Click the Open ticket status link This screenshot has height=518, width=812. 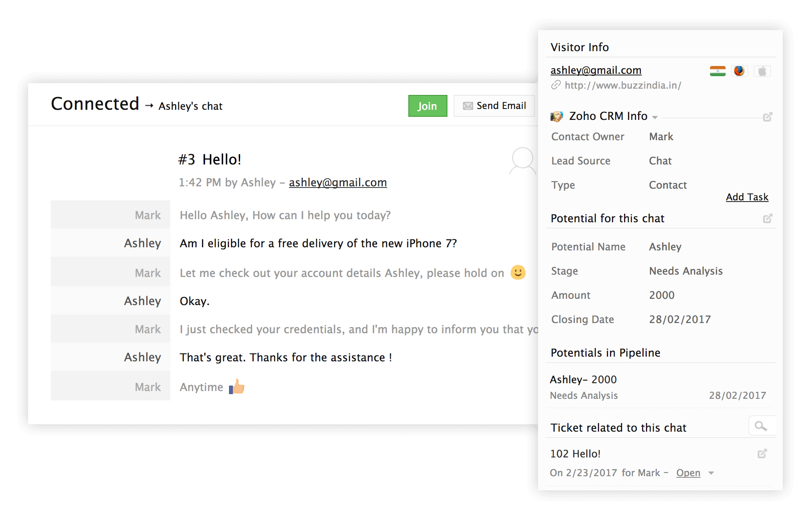pyautogui.click(x=688, y=473)
